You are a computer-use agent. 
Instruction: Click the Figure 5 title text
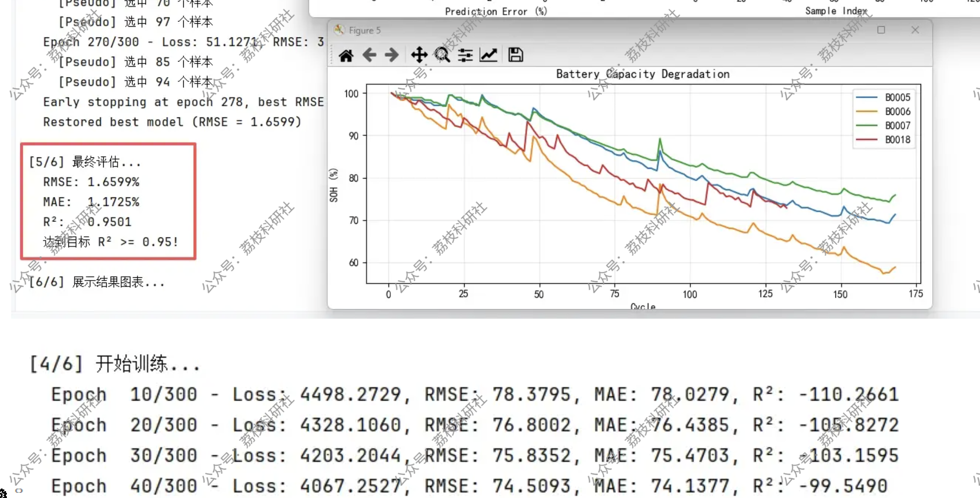[x=364, y=30]
